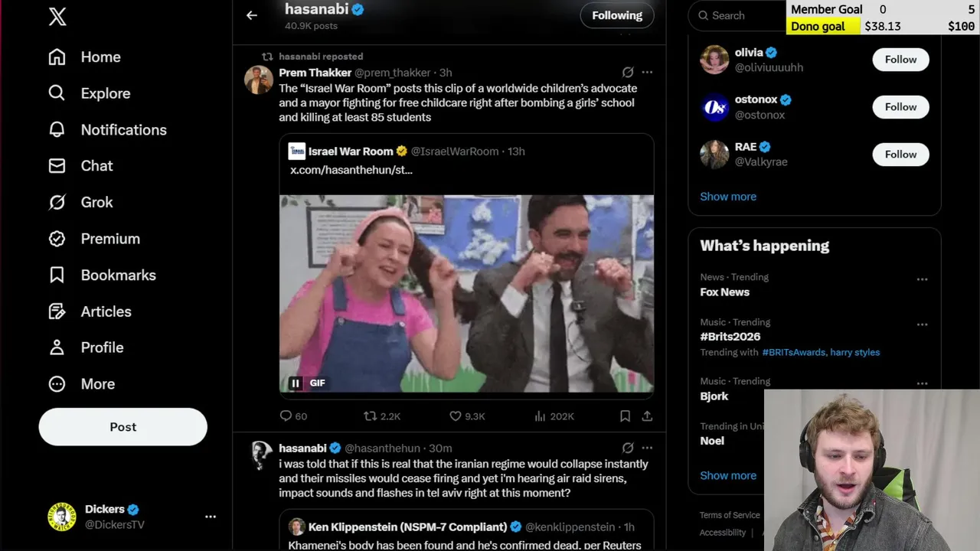Click the Following button for hasanabi

(x=617, y=15)
